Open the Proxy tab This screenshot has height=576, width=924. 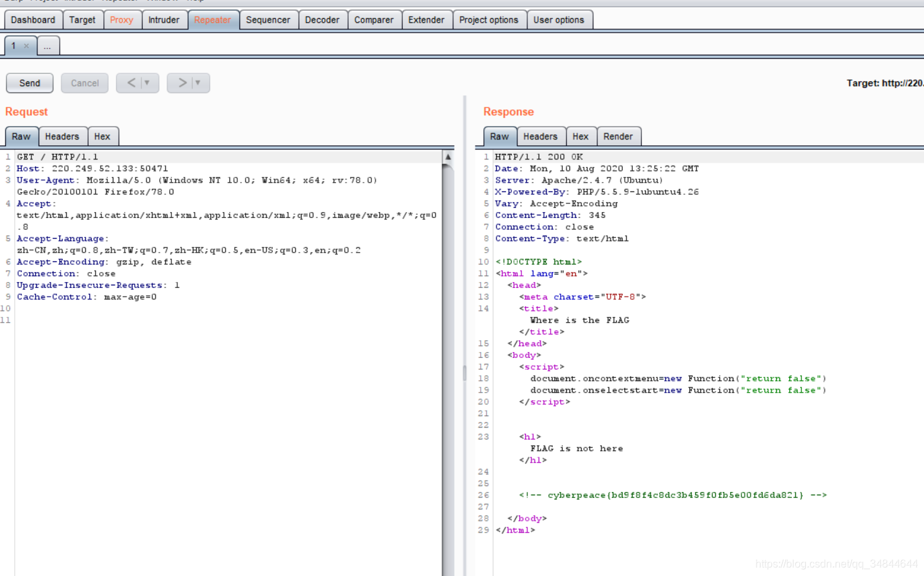[x=121, y=20]
